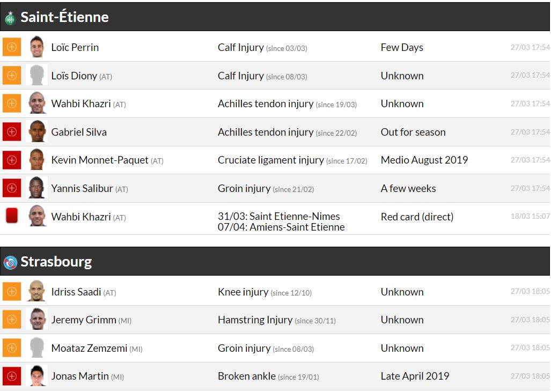Open Jonas Martin's player photo
Screen dimensions: 551x392
(x=37, y=376)
